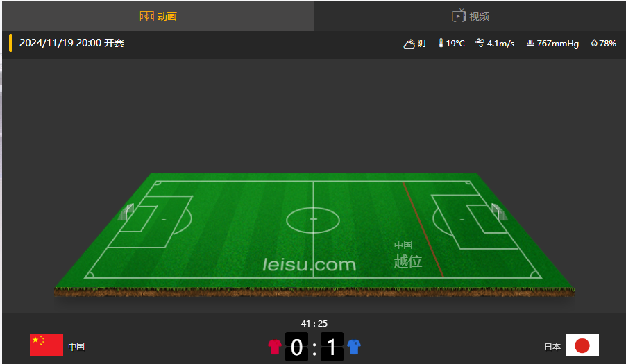Click the TV play icon beside 视频
This screenshot has height=364, width=626.
tap(459, 15)
